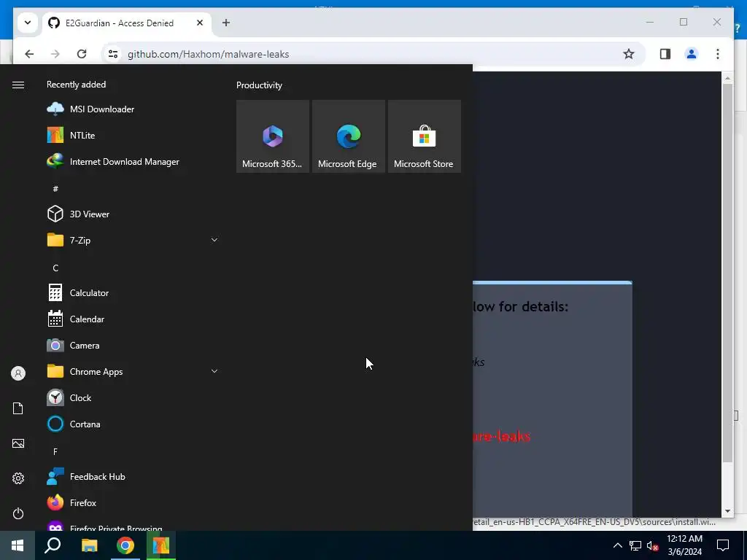
Task: Click the Power button in Start
Action: click(18, 513)
